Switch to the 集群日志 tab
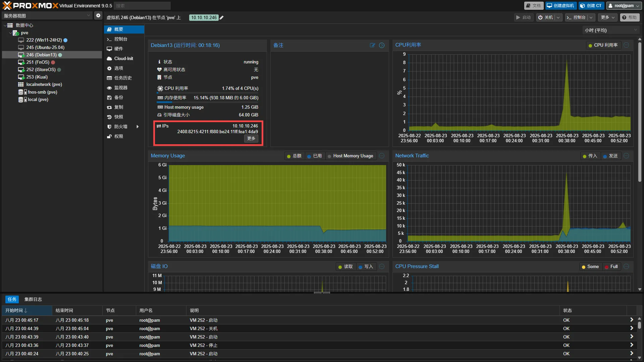644x362 pixels. (x=33, y=299)
